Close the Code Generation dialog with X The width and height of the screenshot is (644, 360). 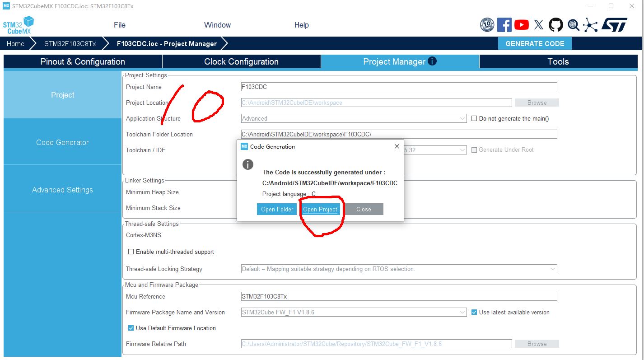pyautogui.click(x=397, y=146)
